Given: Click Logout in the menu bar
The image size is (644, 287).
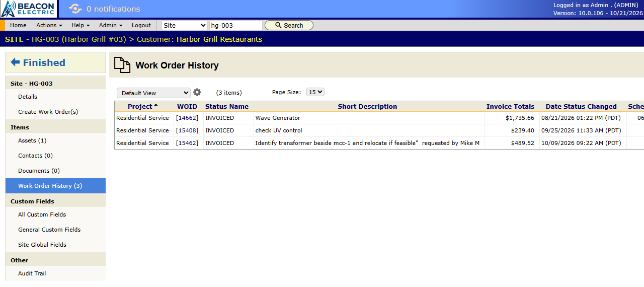Looking at the screenshot, I should tap(141, 25).
